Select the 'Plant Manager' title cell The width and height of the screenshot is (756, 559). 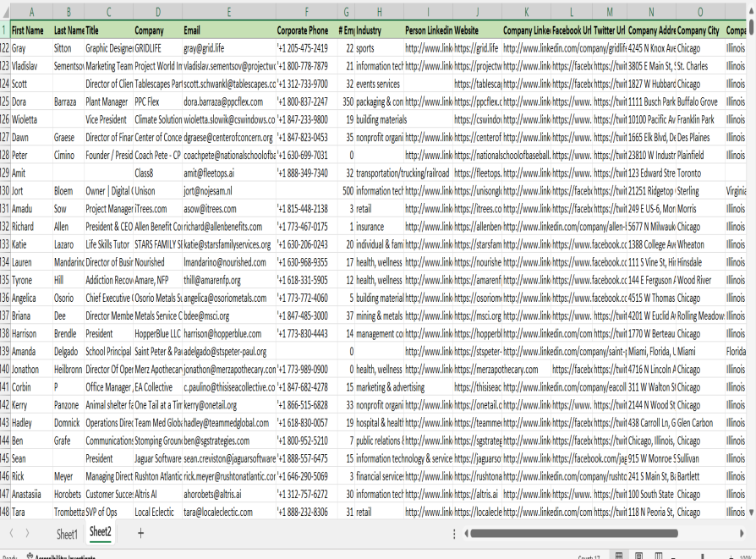[x=108, y=101]
